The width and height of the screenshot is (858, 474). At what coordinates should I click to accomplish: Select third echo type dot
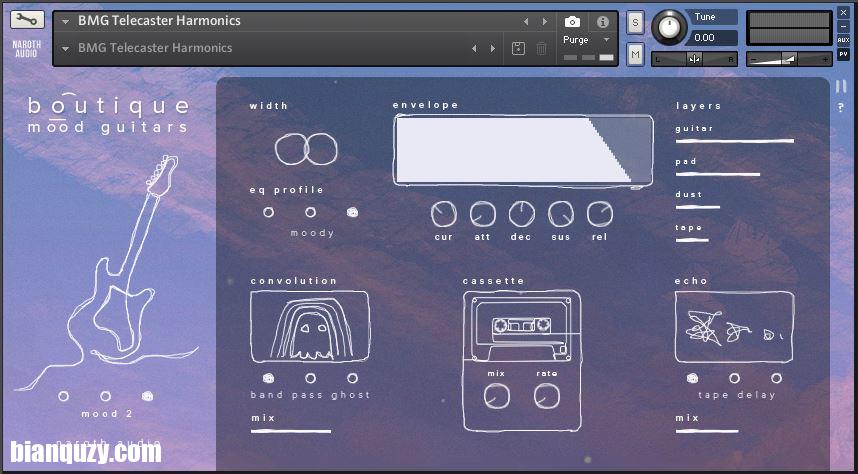[x=776, y=378]
